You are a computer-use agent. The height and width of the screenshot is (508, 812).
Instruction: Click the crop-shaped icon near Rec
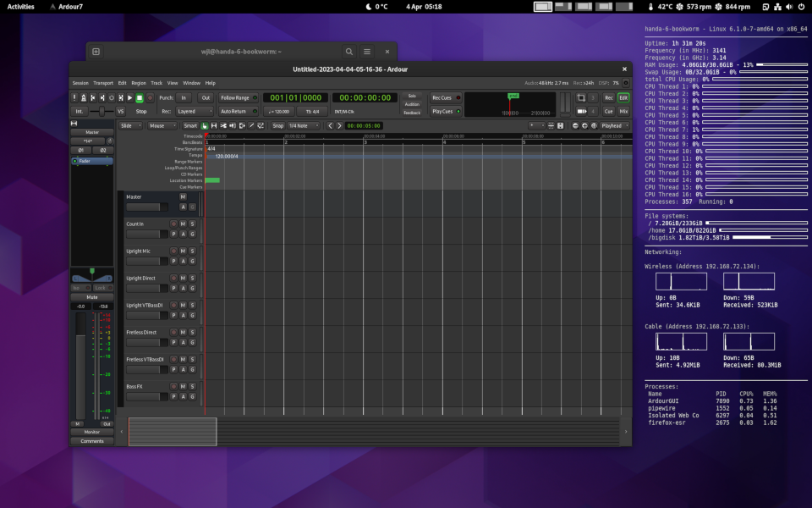pos(581,97)
